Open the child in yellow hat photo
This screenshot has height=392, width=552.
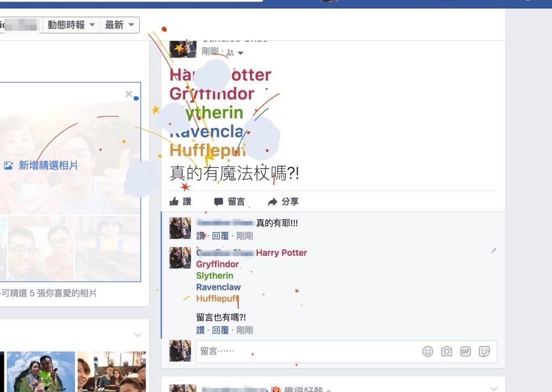click(x=108, y=248)
